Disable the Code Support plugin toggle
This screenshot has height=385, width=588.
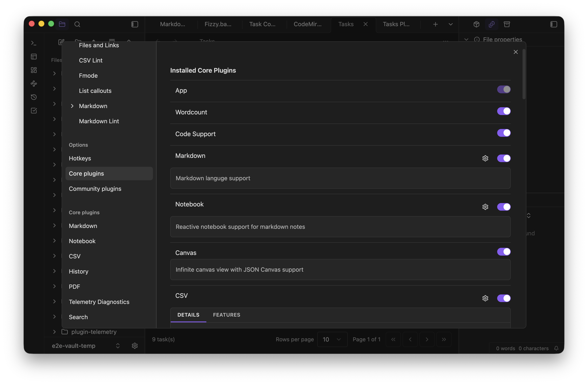504,133
